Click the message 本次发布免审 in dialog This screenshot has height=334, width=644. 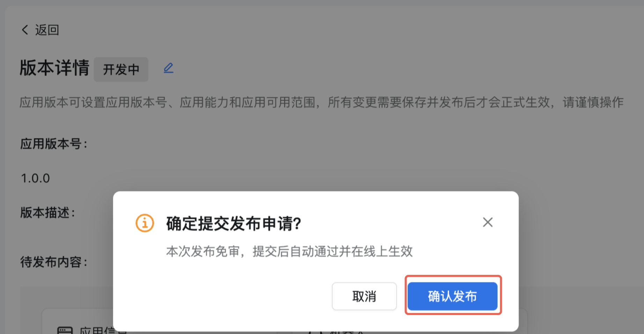[x=290, y=251]
